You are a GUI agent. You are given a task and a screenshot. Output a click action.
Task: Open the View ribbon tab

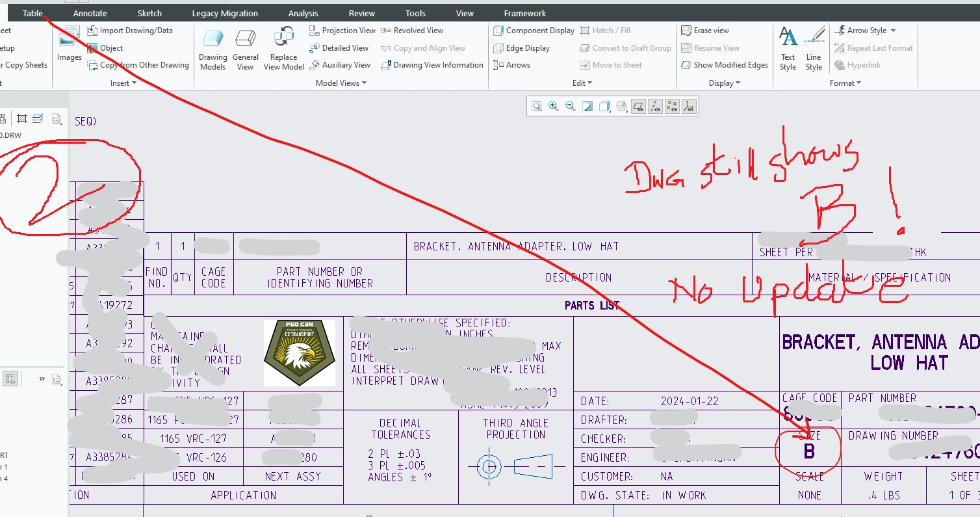point(465,13)
